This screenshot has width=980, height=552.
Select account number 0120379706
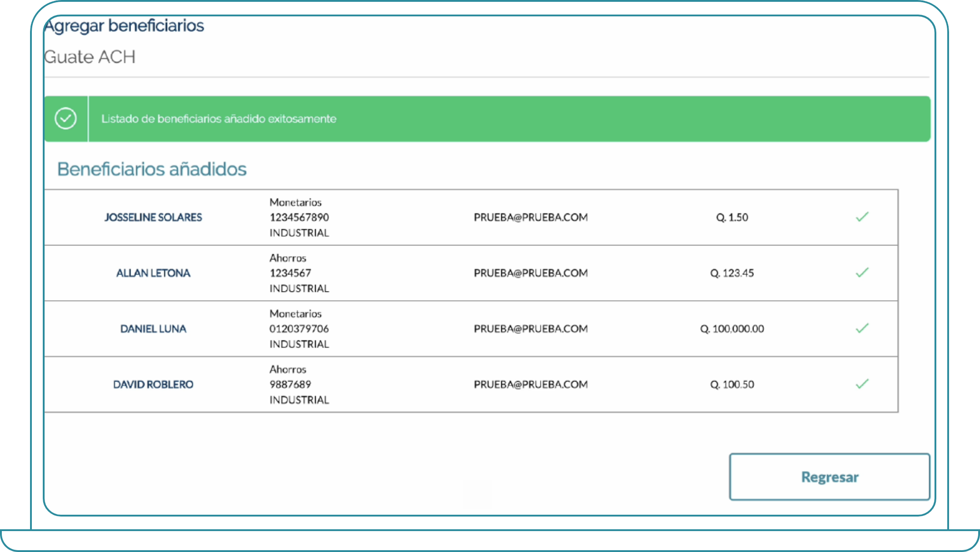299,329
